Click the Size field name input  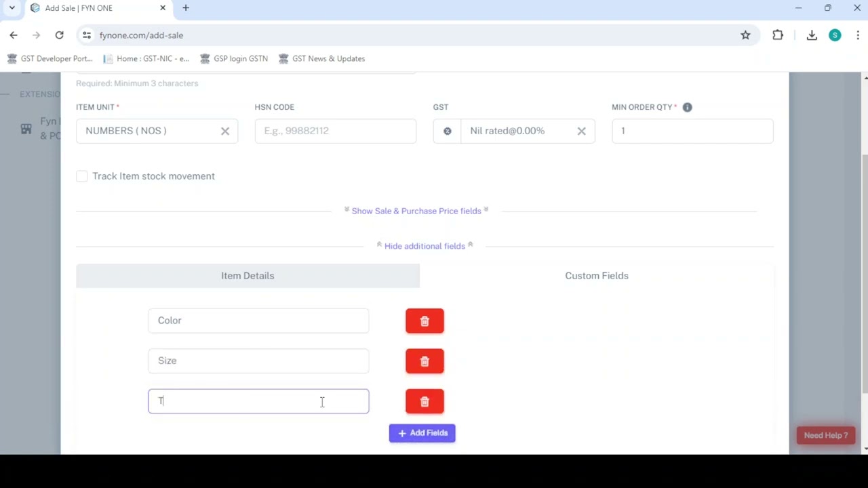[x=258, y=361]
